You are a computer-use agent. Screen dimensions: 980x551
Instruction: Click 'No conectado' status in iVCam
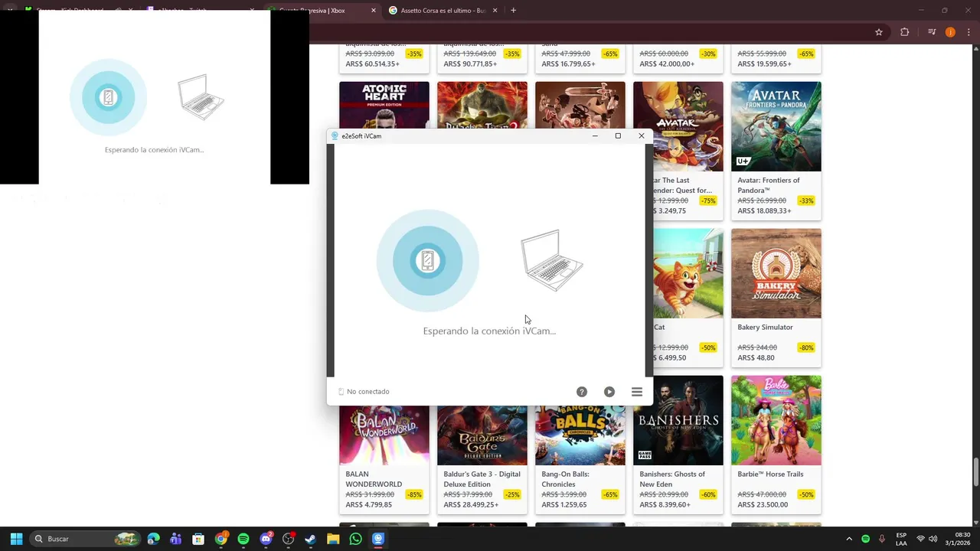[x=364, y=392]
